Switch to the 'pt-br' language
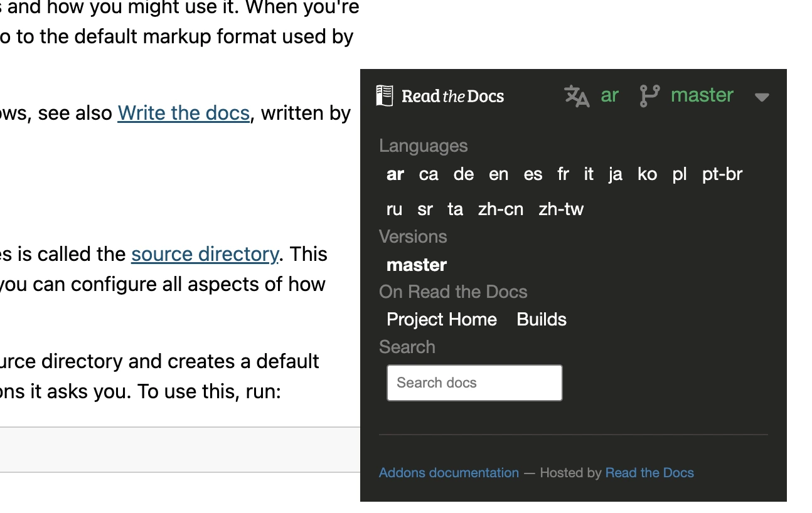The image size is (812, 513). 722,174
